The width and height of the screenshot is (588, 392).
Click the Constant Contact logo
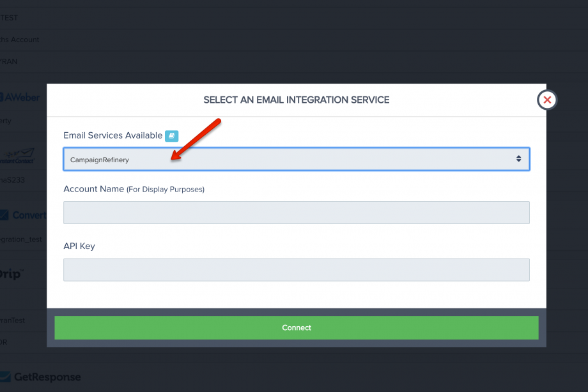point(18,156)
